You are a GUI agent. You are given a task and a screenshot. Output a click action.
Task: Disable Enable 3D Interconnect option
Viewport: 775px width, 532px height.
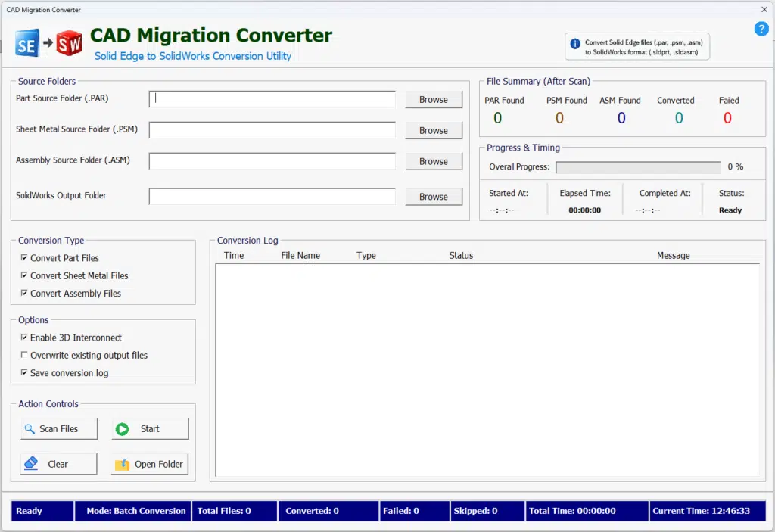click(x=24, y=338)
